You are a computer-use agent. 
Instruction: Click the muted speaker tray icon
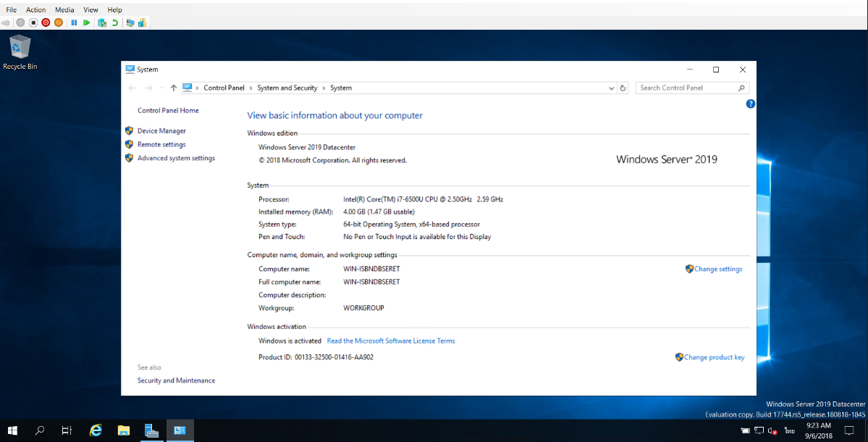(x=772, y=431)
